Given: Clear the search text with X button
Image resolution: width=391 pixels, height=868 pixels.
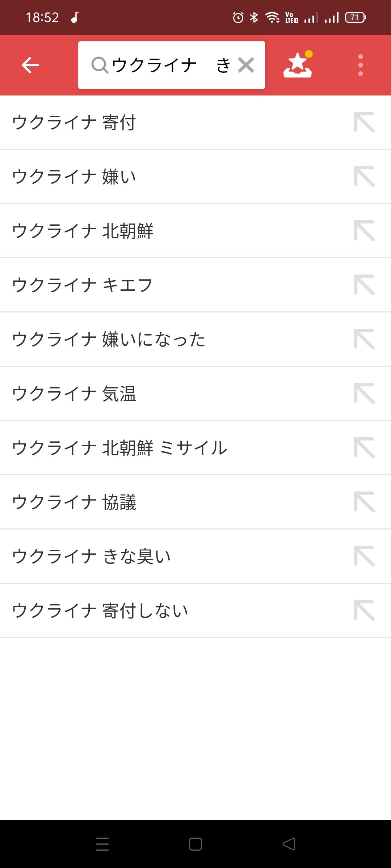Looking at the screenshot, I should coord(246,65).
